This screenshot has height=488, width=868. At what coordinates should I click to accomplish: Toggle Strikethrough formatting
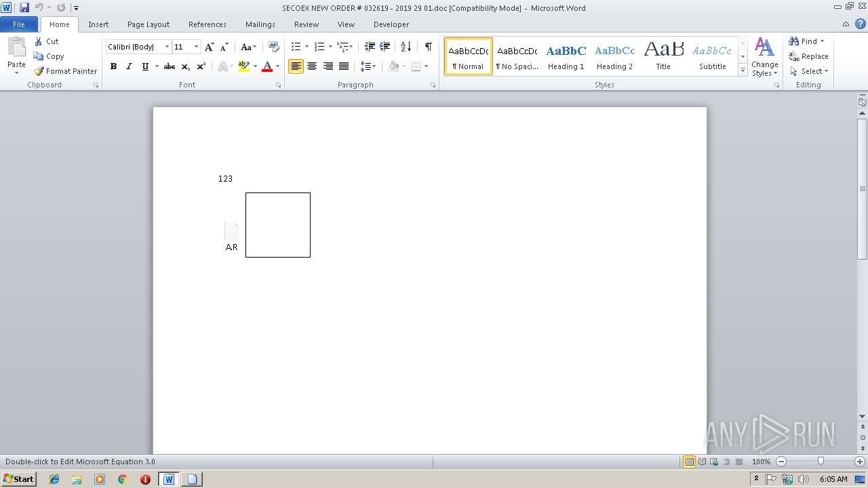click(170, 66)
